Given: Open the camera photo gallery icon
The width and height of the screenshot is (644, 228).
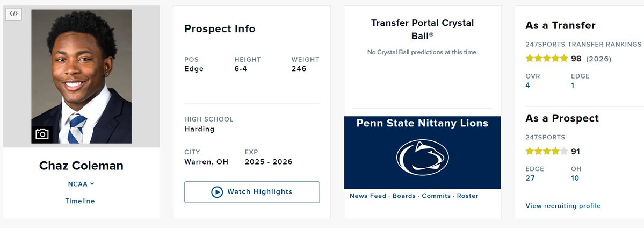Looking at the screenshot, I should (x=42, y=134).
